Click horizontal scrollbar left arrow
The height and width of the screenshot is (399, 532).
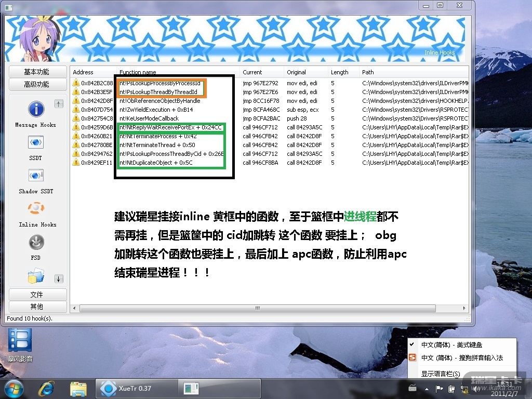pos(75,308)
